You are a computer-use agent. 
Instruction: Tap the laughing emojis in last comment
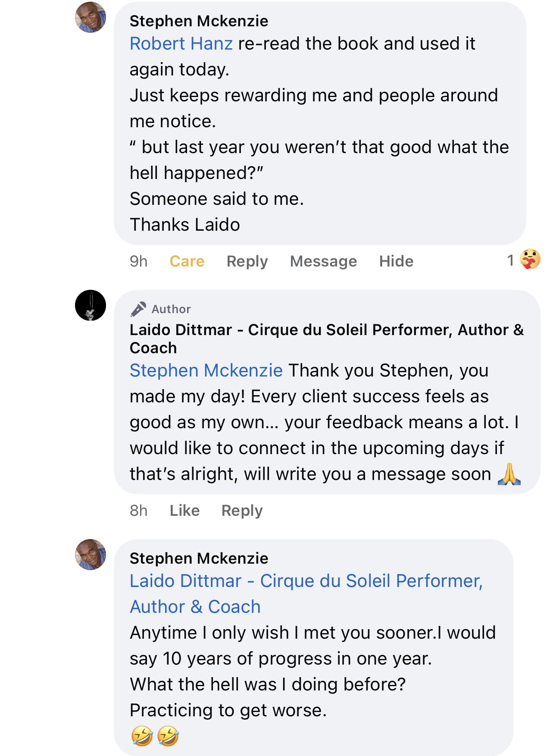[155, 736]
